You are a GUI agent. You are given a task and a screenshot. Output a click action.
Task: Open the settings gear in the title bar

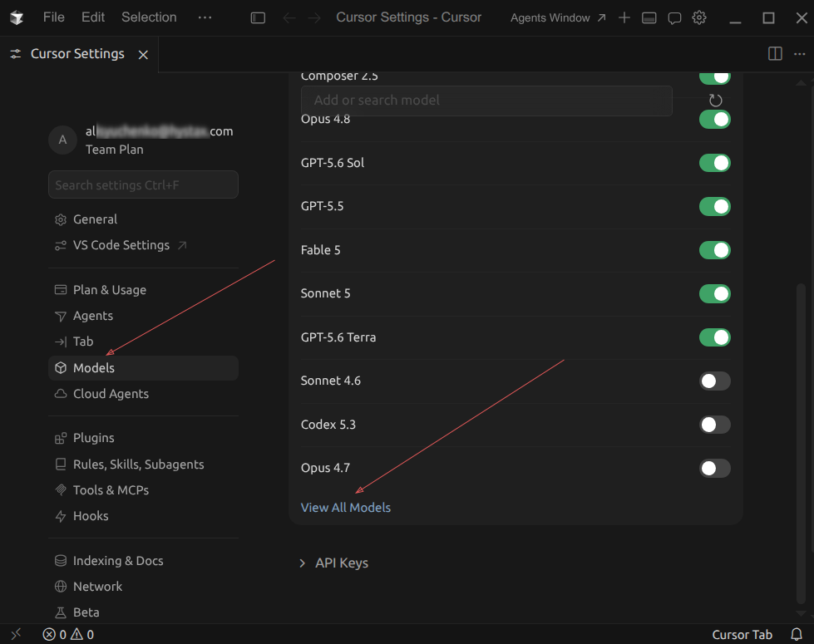click(x=699, y=17)
